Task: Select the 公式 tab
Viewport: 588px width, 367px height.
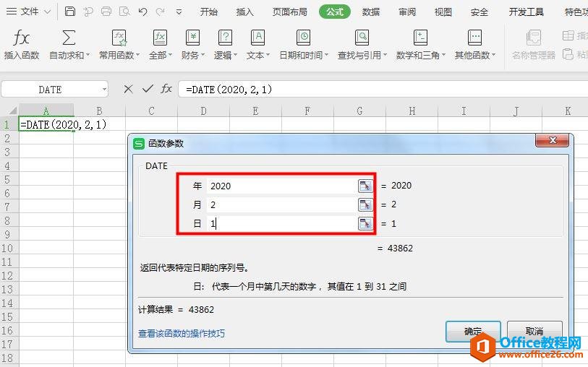Action: 334,12
